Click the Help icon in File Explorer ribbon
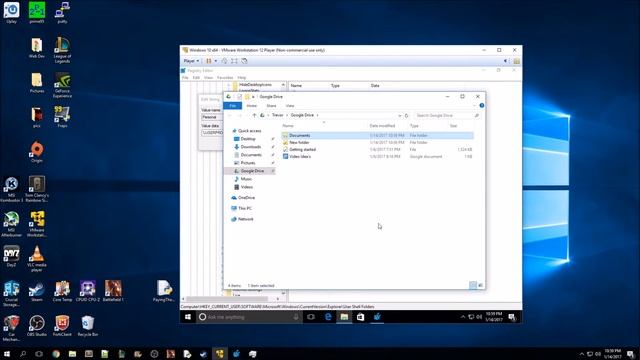The height and width of the screenshot is (360, 640). tap(482, 106)
